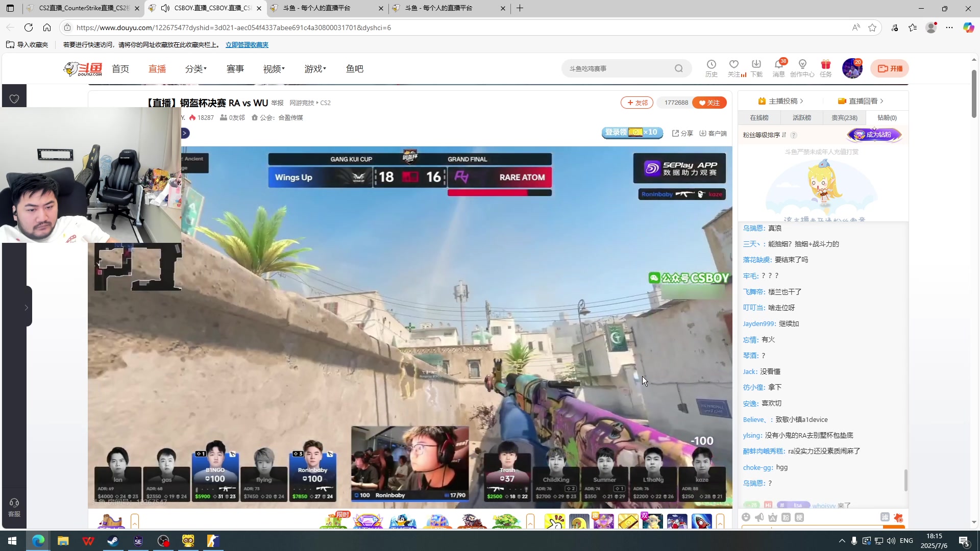Viewport: 980px width, 551px height.
Task: Mute the CSBOY tab audio icon
Action: [165, 8]
